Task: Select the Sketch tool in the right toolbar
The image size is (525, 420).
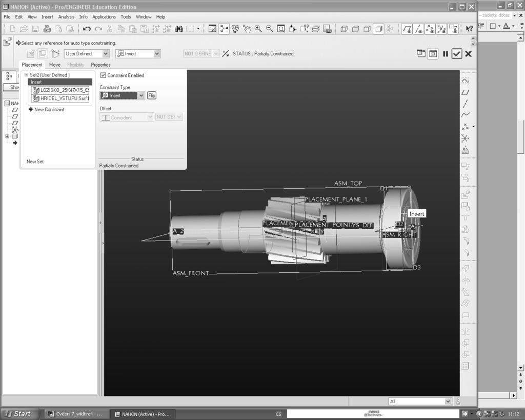Action: pyautogui.click(x=466, y=81)
